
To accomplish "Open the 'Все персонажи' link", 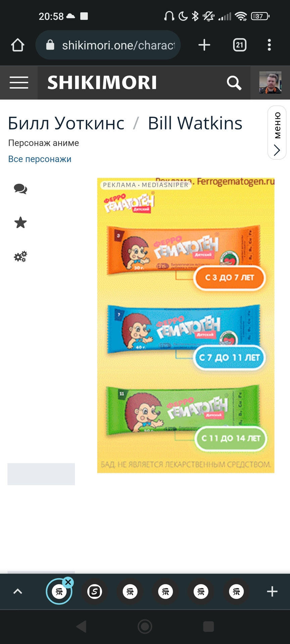I will coord(40,159).
